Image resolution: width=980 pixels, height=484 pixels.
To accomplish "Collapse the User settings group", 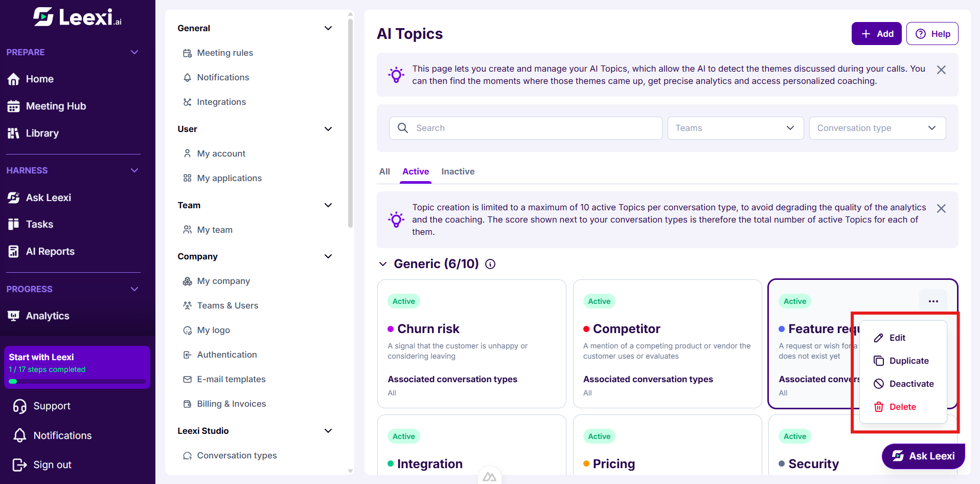I will pyautogui.click(x=328, y=129).
